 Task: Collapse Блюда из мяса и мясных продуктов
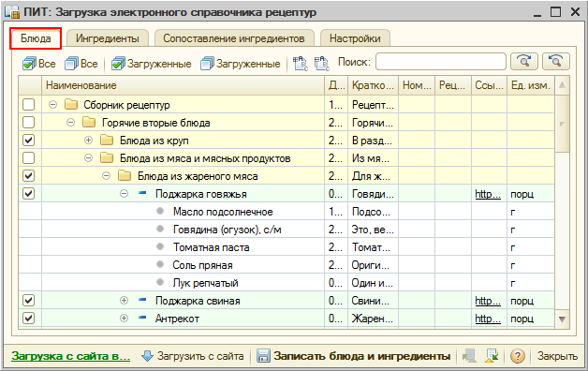click(x=89, y=158)
